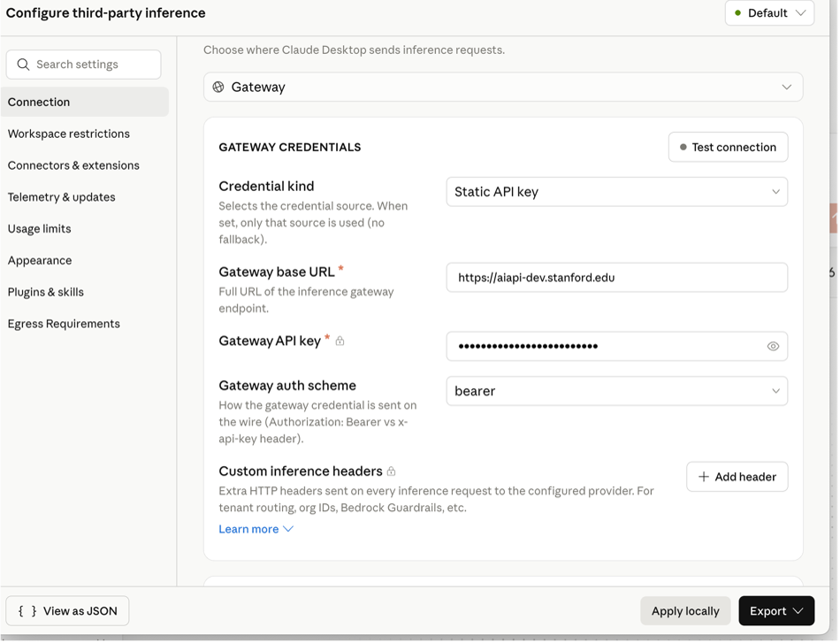The image size is (840, 643).
Task: Open Plugins & skills settings
Action: click(x=45, y=292)
